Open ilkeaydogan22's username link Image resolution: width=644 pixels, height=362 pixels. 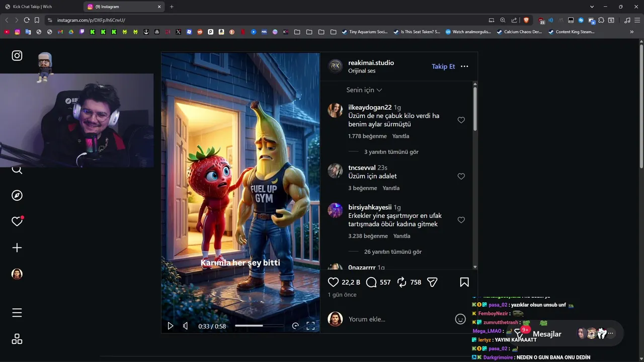370,108
